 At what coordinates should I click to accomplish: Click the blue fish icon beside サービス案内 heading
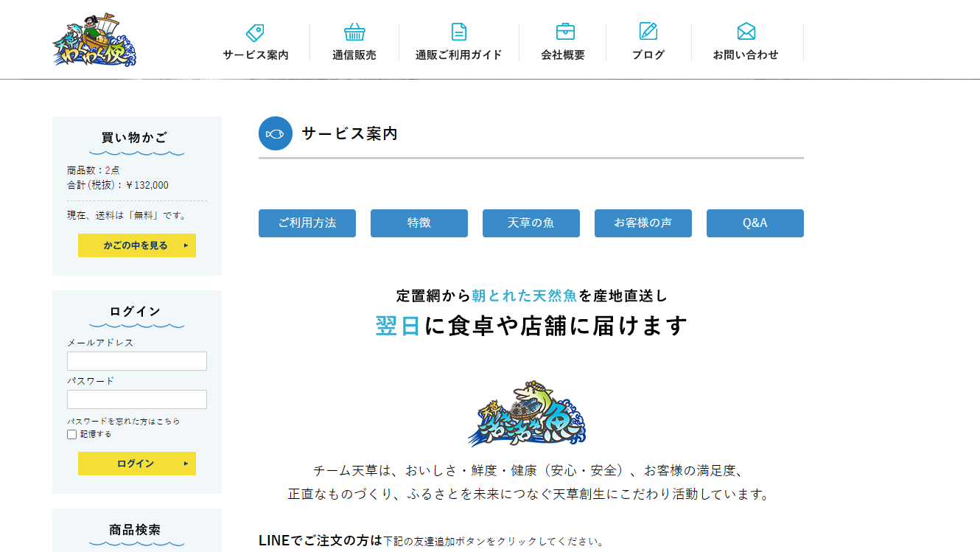[x=276, y=133]
